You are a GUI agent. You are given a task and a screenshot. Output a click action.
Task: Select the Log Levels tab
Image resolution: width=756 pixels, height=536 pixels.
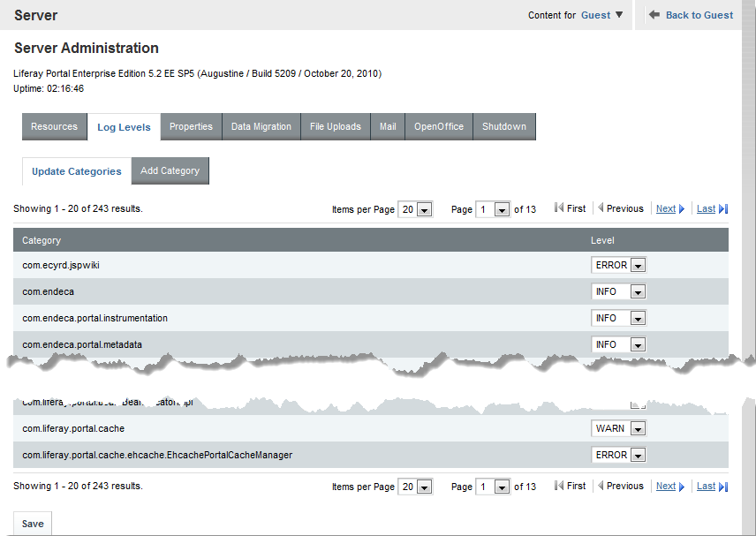124,127
